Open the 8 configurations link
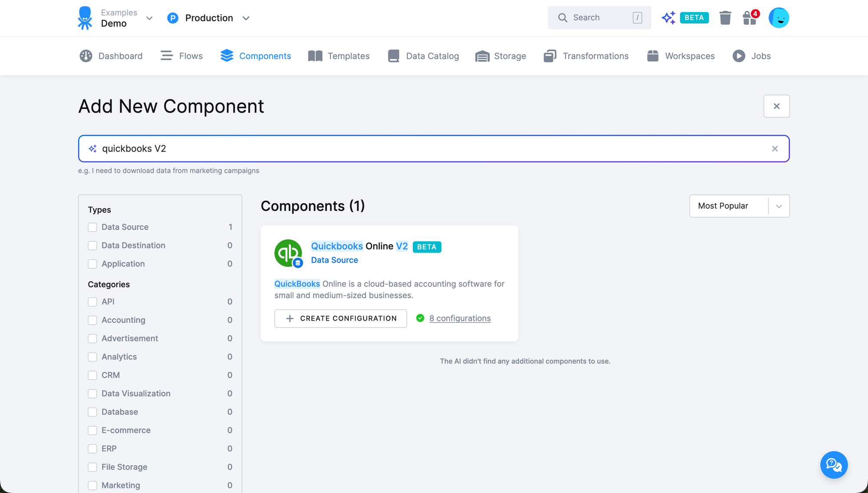868x493 pixels. click(x=460, y=318)
